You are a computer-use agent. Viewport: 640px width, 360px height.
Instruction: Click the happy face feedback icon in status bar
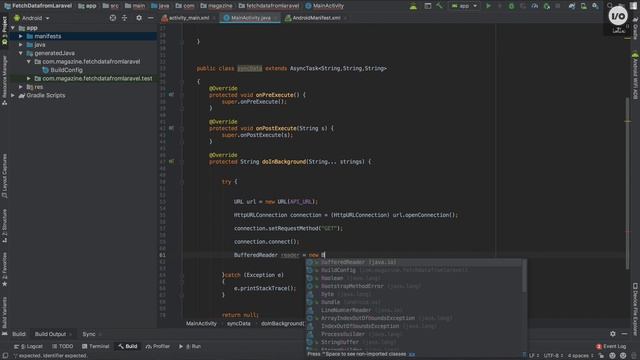tap(612, 356)
